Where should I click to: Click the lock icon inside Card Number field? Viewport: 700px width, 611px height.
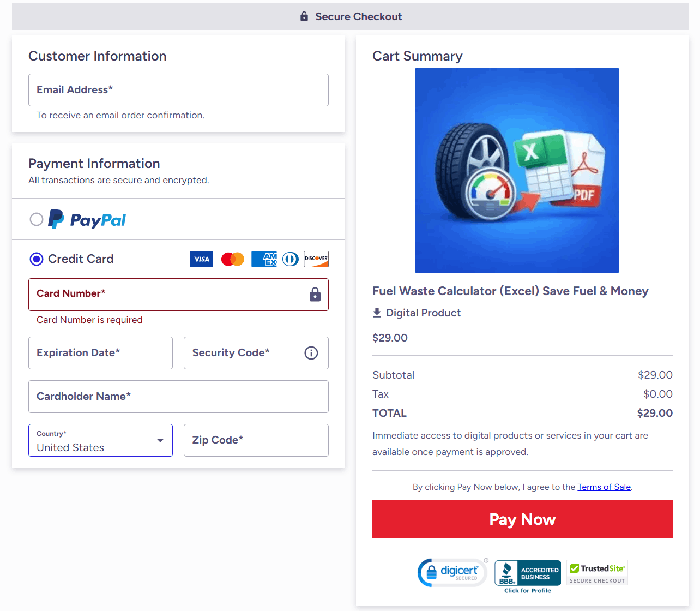315,294
